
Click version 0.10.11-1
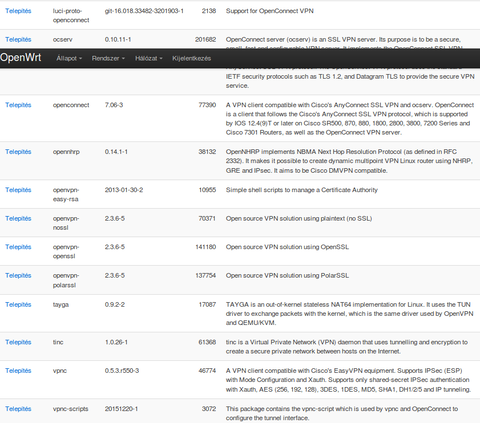point(118,40)
